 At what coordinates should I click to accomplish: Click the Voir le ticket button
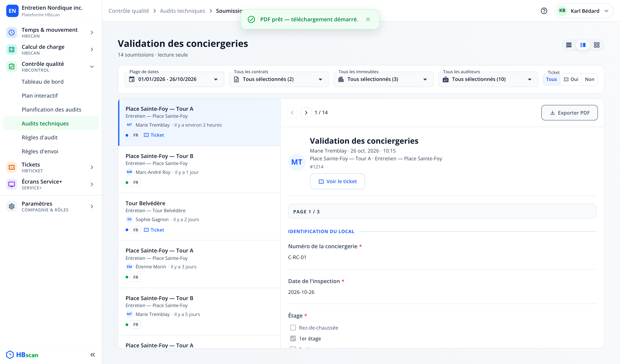click(x=337, y=181)
